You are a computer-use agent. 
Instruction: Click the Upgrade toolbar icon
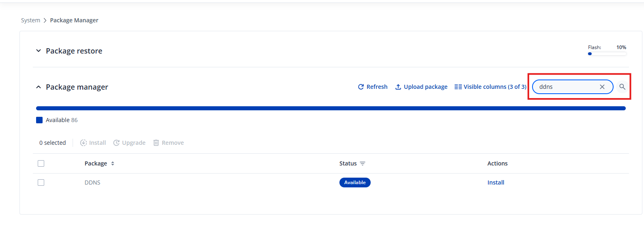[x=116, y=143]
